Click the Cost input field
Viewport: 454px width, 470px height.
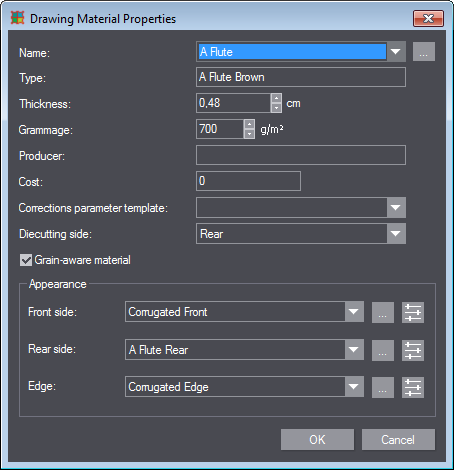(249, 181)
